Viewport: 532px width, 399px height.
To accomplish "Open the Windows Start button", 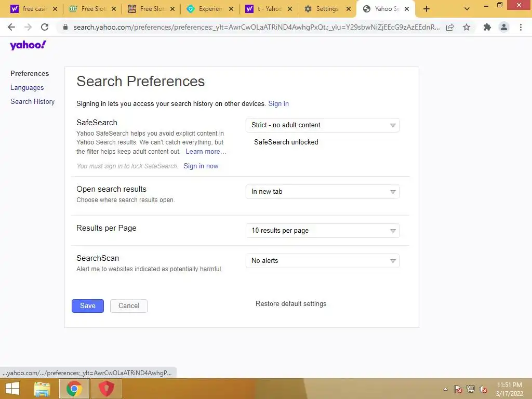I will 12,389.
